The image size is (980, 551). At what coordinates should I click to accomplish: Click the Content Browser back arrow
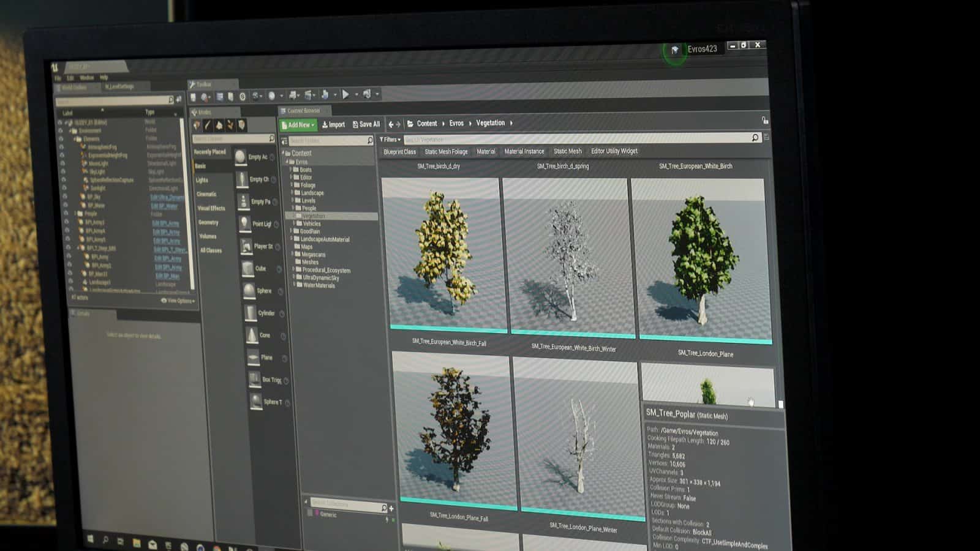[x=391, y=124]
